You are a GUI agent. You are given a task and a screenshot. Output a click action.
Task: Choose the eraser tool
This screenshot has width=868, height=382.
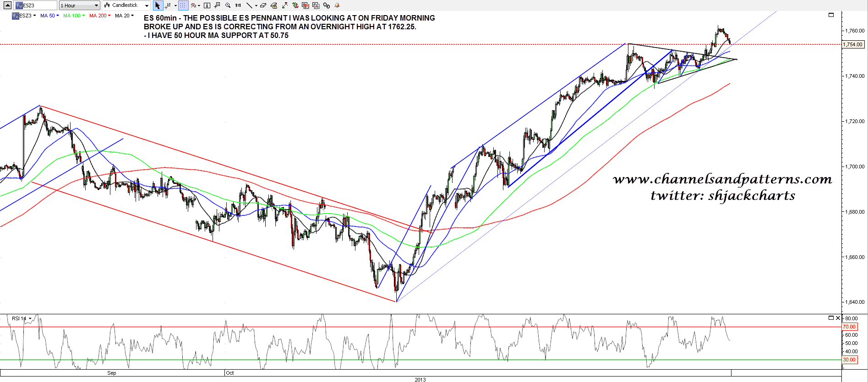[263, 5]
